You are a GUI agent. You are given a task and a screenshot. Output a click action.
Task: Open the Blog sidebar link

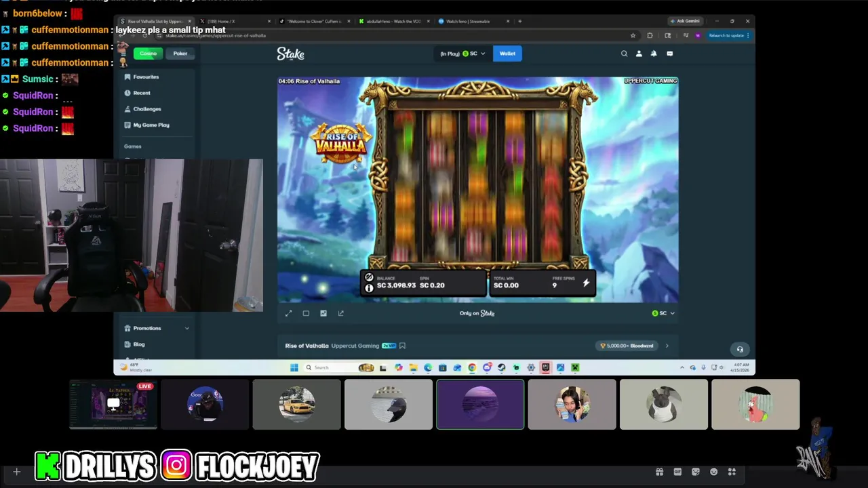click(x=135, y=344)
